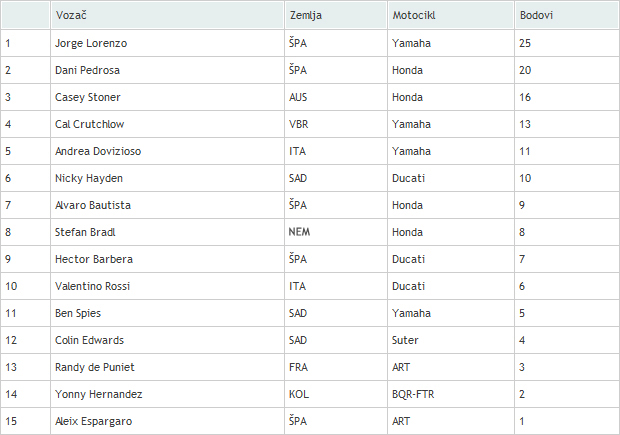This screenshot has height=435, width=620.
Task: Click the Bodovi column header
Action: [567, 15]
